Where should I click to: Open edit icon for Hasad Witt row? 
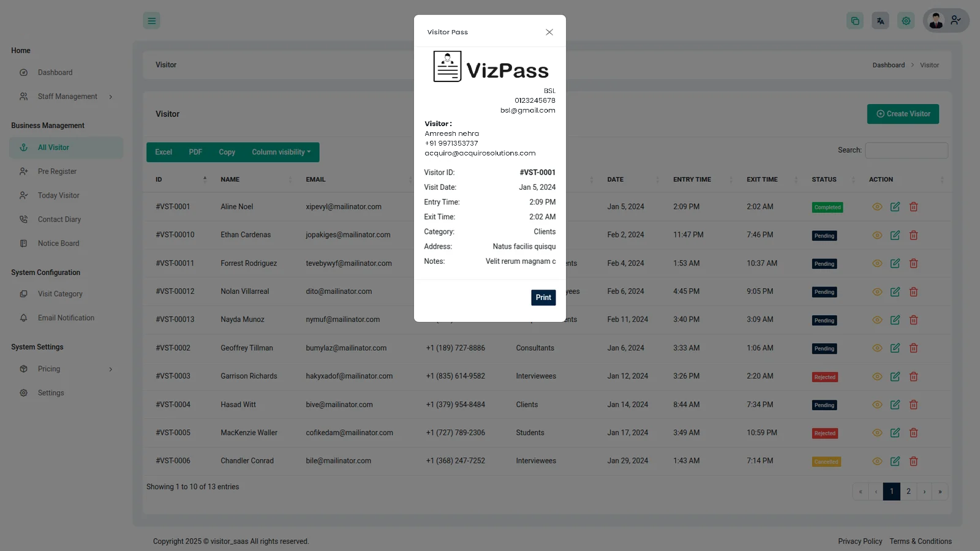pyautogui.click(x=895, y=405)
